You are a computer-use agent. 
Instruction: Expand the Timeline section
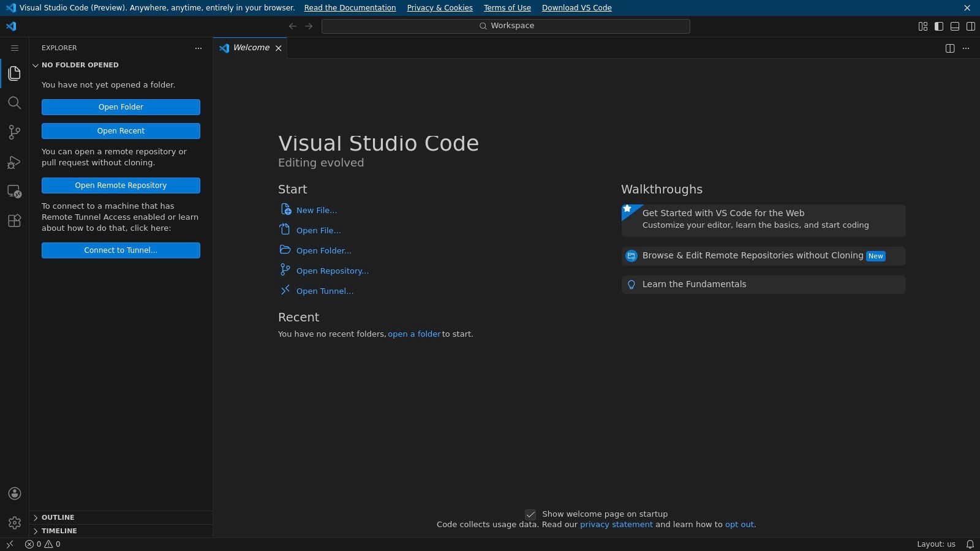tap(58, 531)
